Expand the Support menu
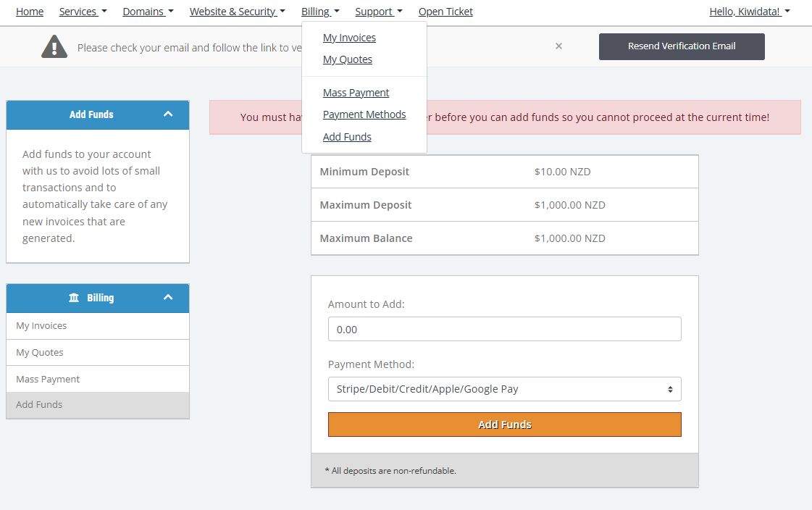812x510 pixels. tap(378, 12)
